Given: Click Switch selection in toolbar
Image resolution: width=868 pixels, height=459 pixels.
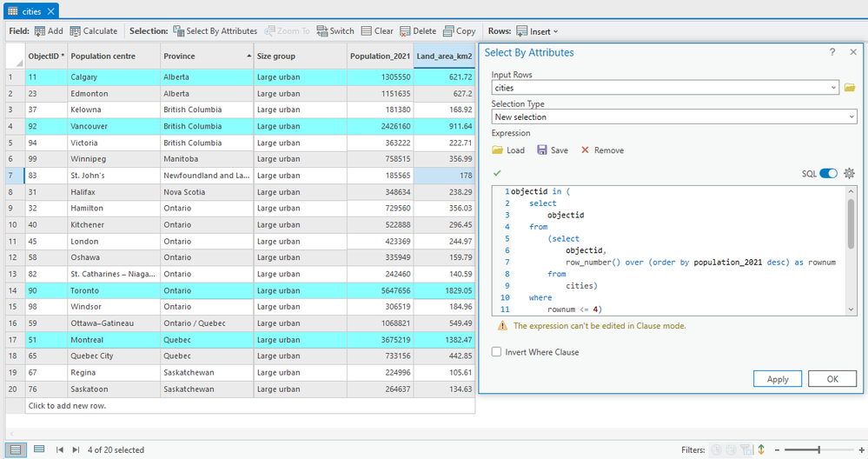Looking at the screenshot, I should 335,31.
